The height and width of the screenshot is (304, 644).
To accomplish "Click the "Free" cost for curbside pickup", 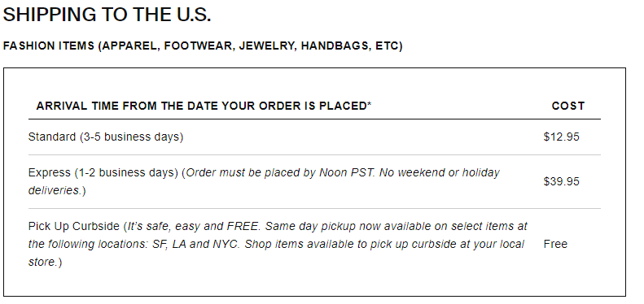I will click(x=555, y=244).
